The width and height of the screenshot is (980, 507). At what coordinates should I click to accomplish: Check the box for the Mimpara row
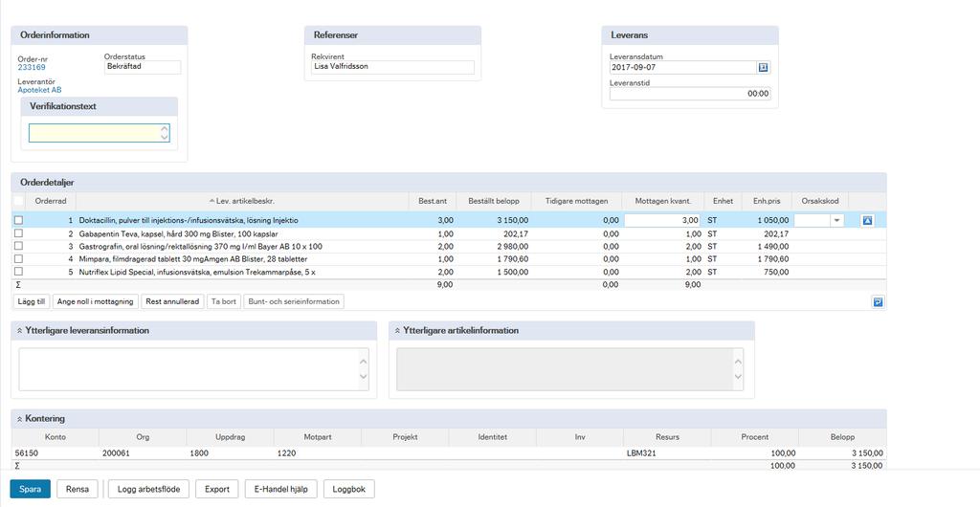click(x=19, y=258)
